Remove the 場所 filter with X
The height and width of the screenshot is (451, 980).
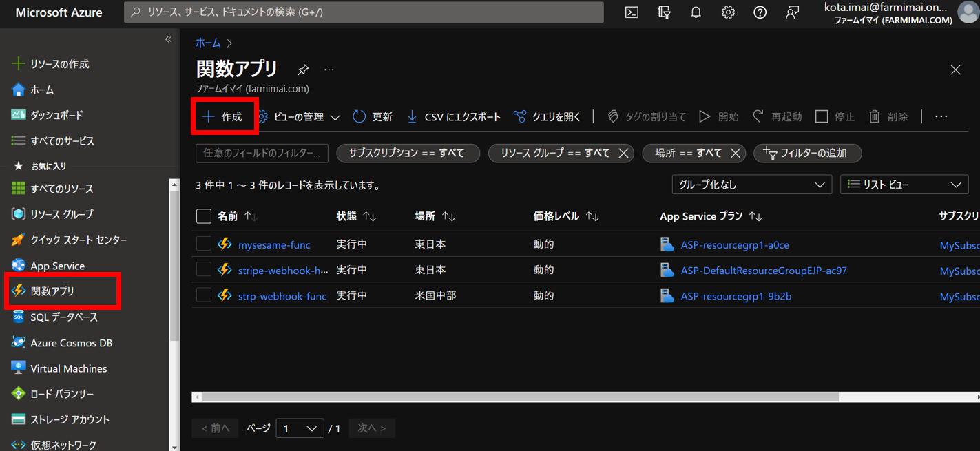point(735,153)
